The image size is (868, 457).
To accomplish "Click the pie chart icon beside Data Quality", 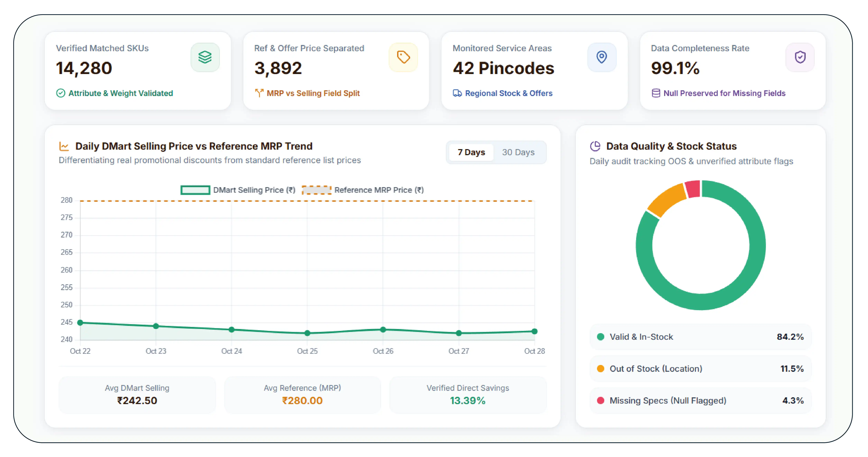I will (x=595, y=146).
